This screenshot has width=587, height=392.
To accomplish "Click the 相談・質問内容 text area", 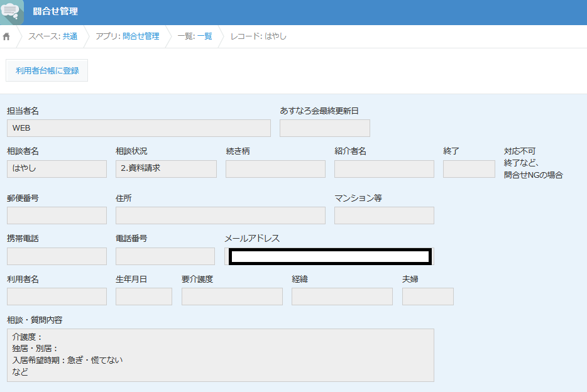I will [220, 355].
